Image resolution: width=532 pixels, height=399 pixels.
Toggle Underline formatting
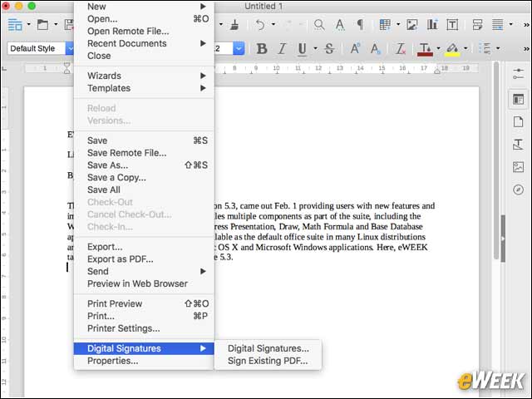point(302,49)
